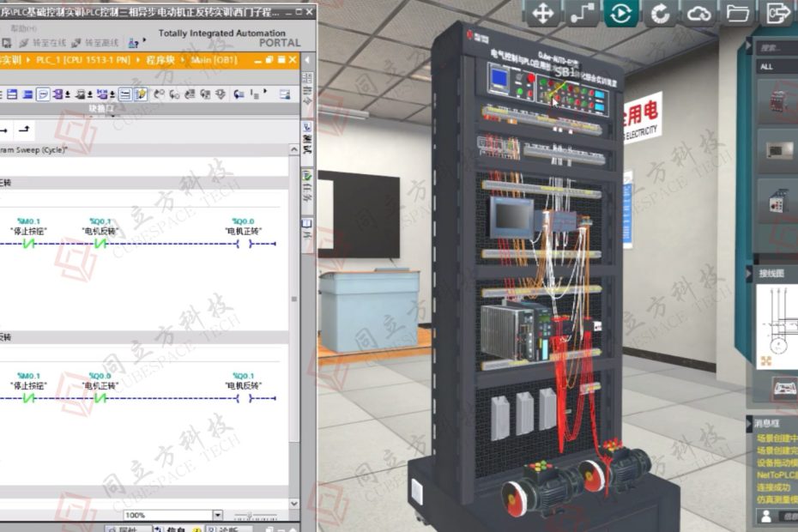Image resolution: width=798 pixels, height=532 pixels.
Task: Open dropdown arrow beside purple operand icon
Action: point(68,94)
